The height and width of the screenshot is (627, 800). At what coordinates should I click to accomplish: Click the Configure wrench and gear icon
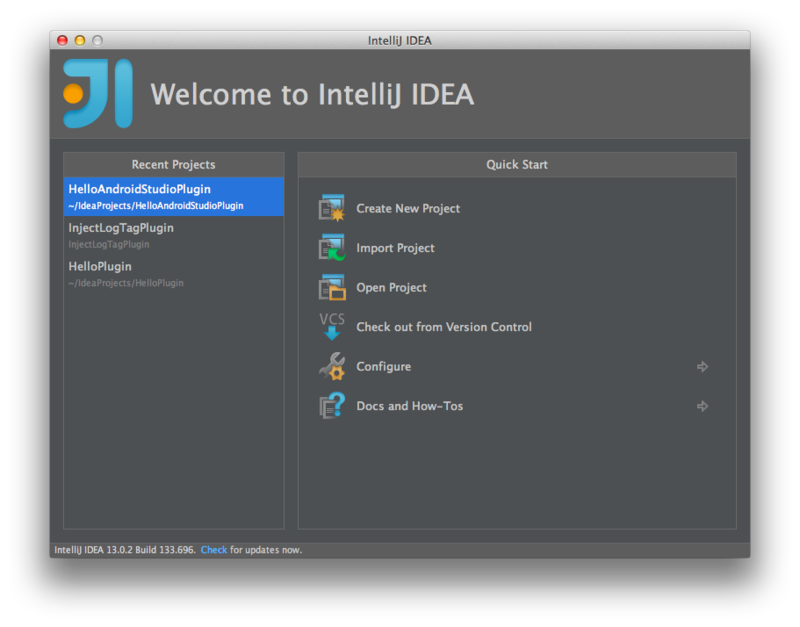(x=332, y=366)
